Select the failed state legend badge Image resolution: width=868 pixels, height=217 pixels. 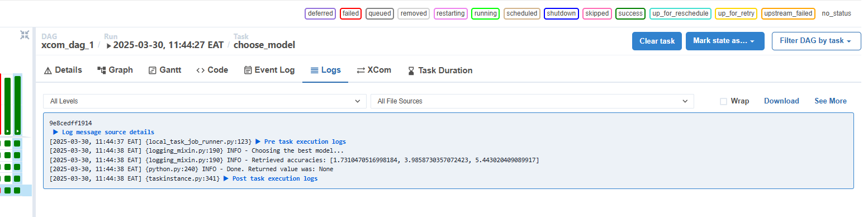[x=350, y=13]
